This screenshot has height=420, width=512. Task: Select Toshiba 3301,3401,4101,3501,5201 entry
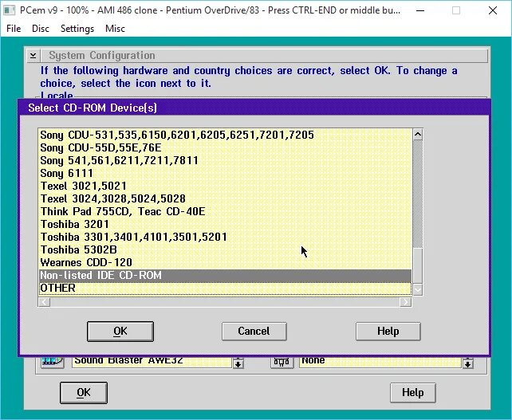point(225,237)
